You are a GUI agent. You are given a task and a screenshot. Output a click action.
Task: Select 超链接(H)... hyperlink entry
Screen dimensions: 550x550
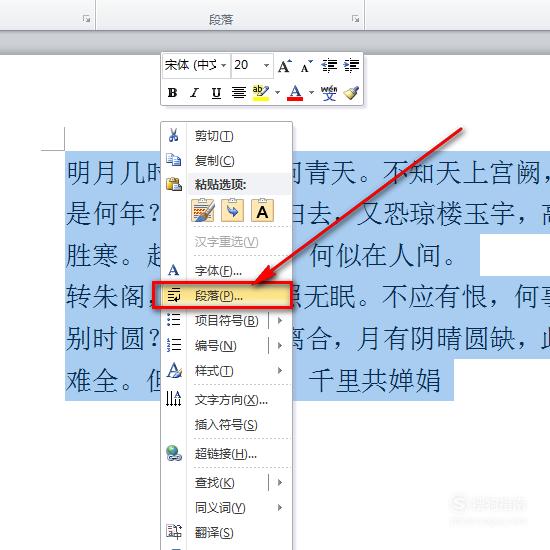click(226, 454)
